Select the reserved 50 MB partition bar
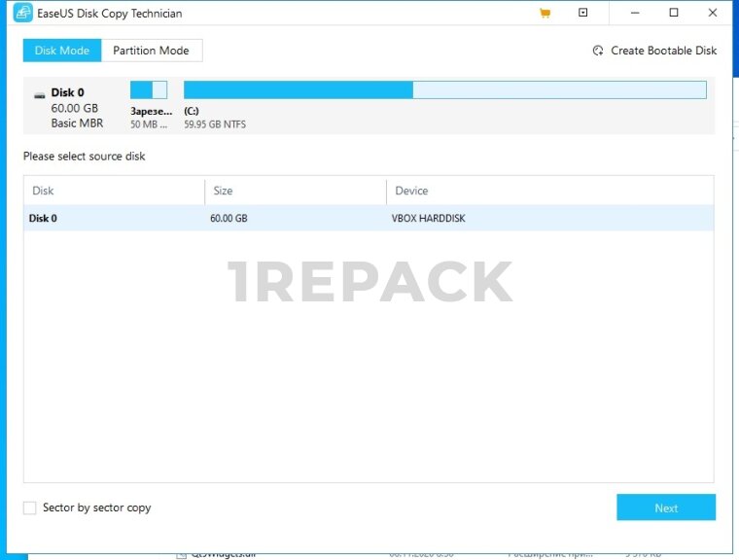The height and width of the screenshot is (560, 739). 149,90
